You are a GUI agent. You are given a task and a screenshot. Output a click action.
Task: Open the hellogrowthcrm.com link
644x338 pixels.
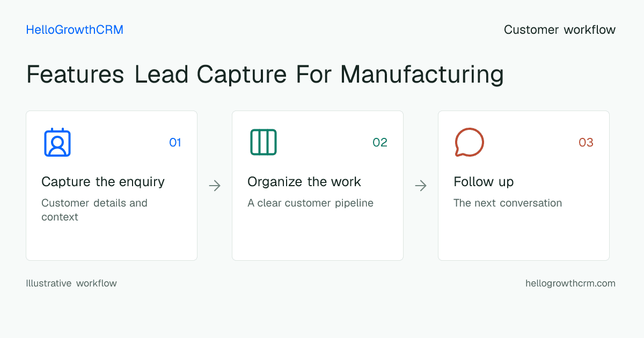point(570,283)
